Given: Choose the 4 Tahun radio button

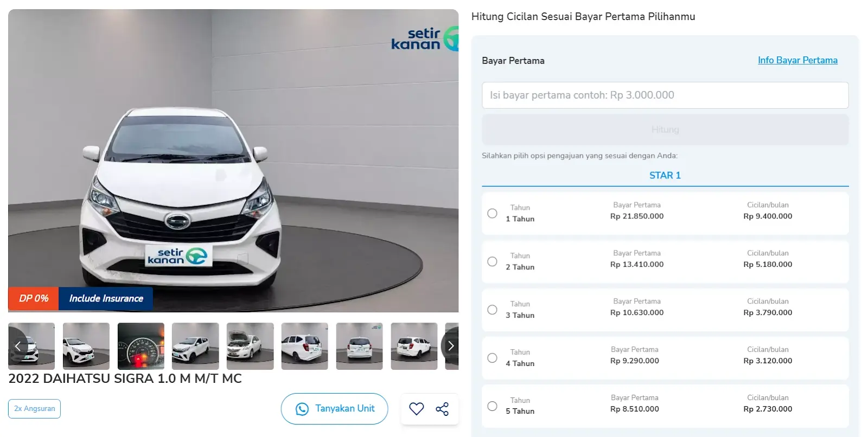Looking at the screenshot, I should (x=492, y=358).
